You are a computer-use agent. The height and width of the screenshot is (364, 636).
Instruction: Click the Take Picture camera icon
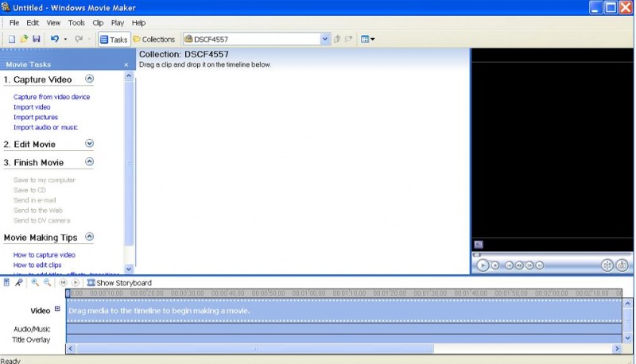point(622,265)
